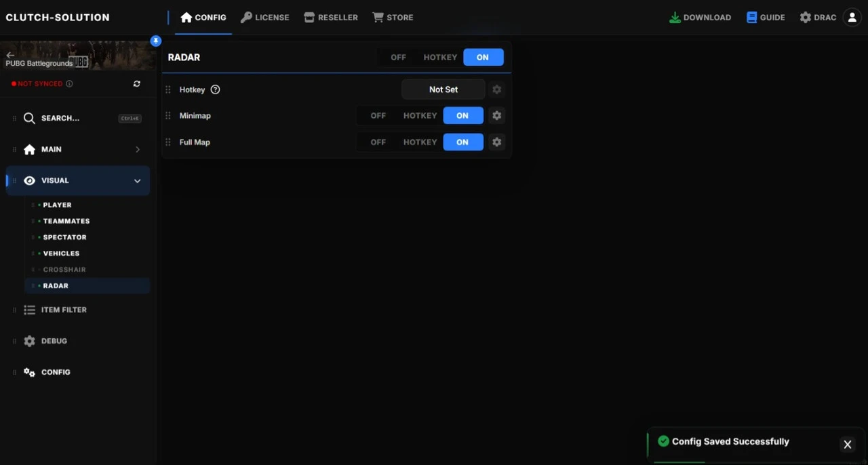Click the drag handle beside Full Map
Image resolution: width=868 pixels, height=465 pixels.
[x=168, y=142]
